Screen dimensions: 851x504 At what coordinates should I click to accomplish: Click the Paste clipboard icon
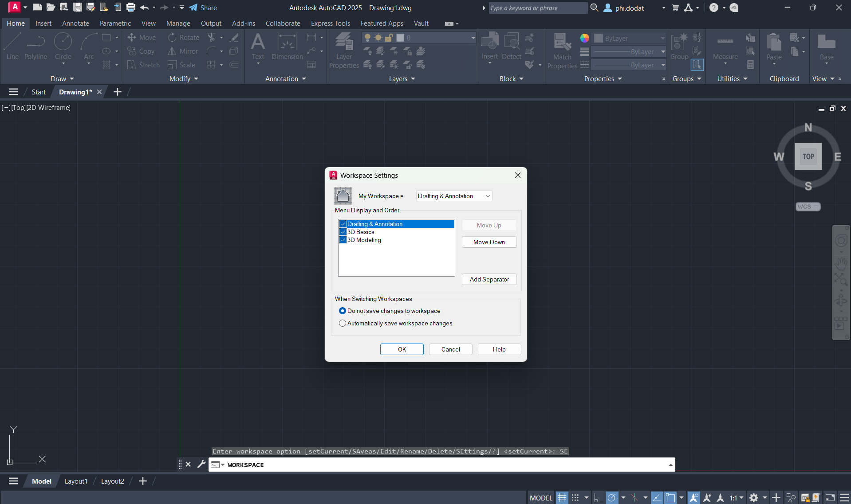pyautogui.click(x=774, y=46)
